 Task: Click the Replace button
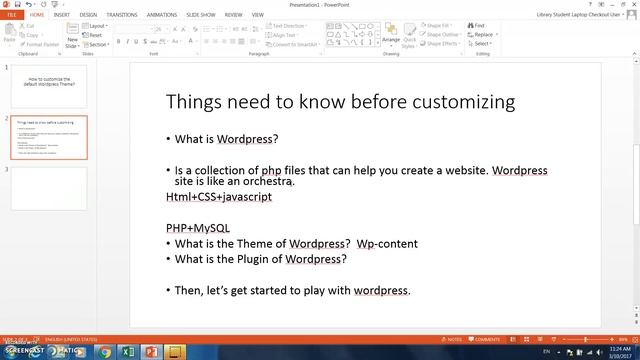point(482,35)
